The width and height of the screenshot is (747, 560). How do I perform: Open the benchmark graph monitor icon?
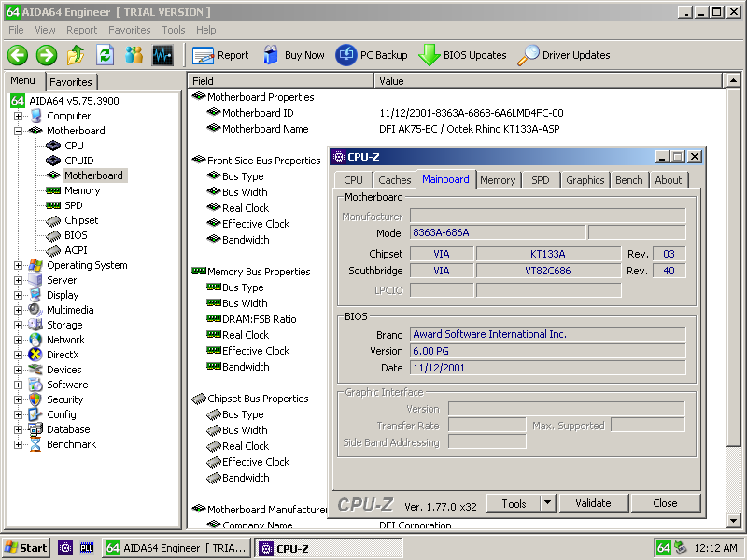coord(162,55)
